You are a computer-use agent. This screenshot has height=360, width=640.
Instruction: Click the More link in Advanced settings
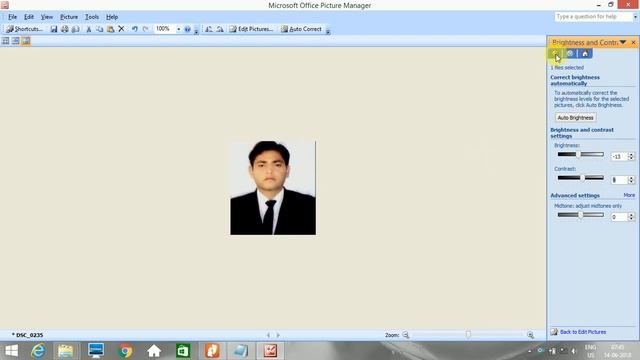[x=629, y=195]
